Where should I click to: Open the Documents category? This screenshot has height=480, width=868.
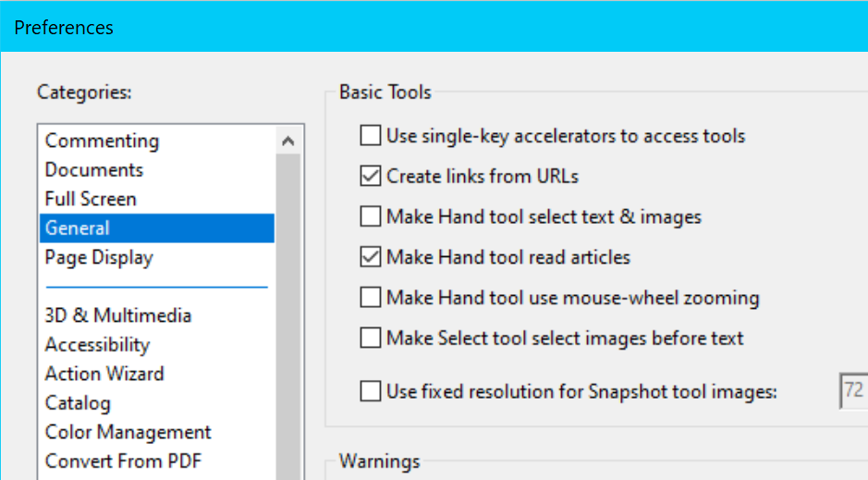tap(93, 170)
